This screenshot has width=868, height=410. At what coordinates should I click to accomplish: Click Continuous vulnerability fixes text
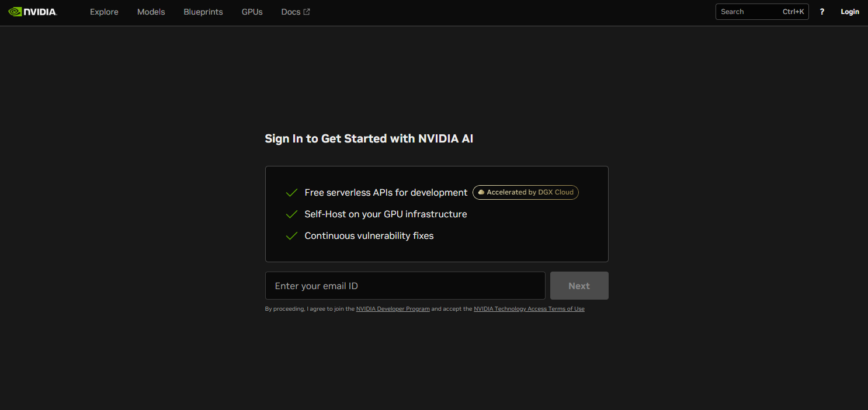369,236
